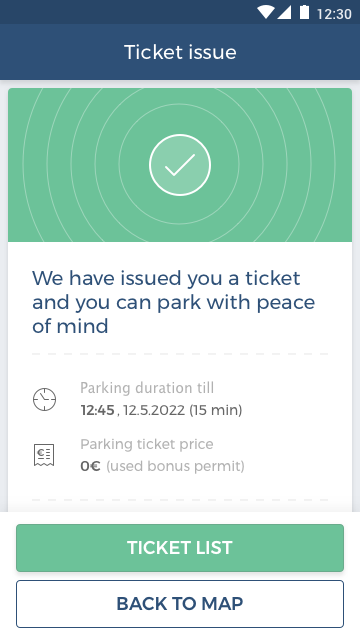The width and height of the screenshot is (360, 640).
Task: Tap the date 12.5.2022 (15 min) text
Action: [182, 410]
